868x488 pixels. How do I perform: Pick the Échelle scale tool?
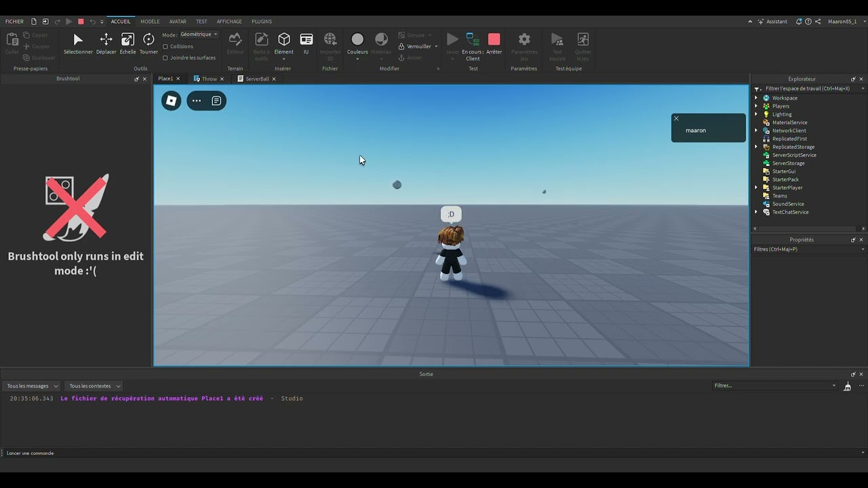click(x=127, y=43)
